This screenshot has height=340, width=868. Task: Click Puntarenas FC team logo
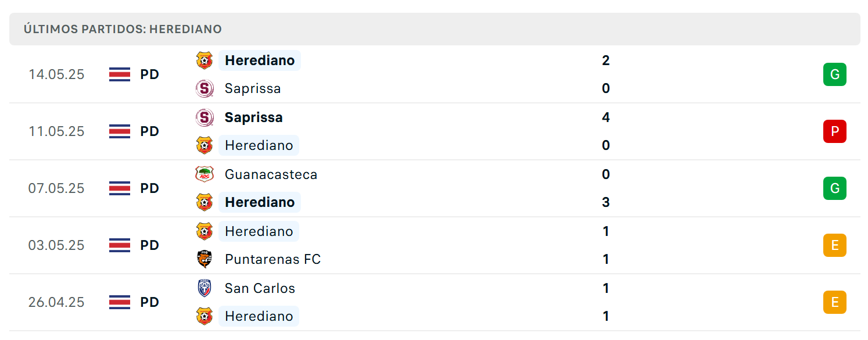(205, 259)
